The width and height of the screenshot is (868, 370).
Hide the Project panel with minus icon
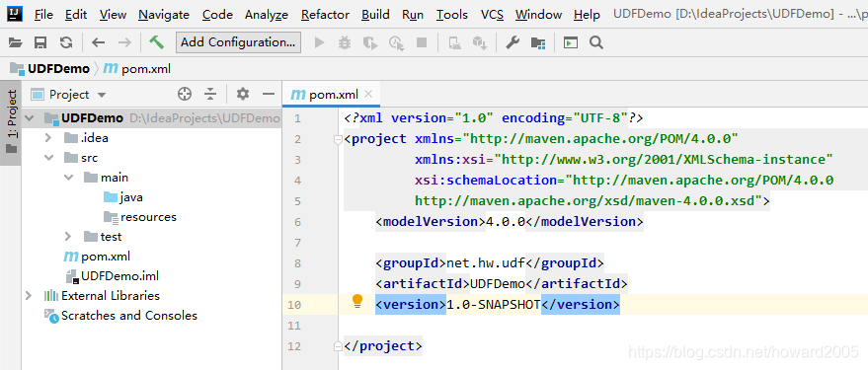coord(269,94)
